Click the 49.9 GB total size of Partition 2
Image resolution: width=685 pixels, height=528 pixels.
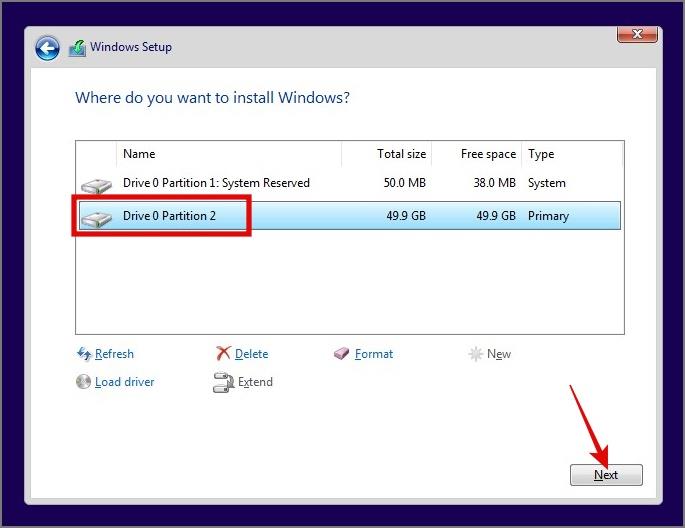406,216
